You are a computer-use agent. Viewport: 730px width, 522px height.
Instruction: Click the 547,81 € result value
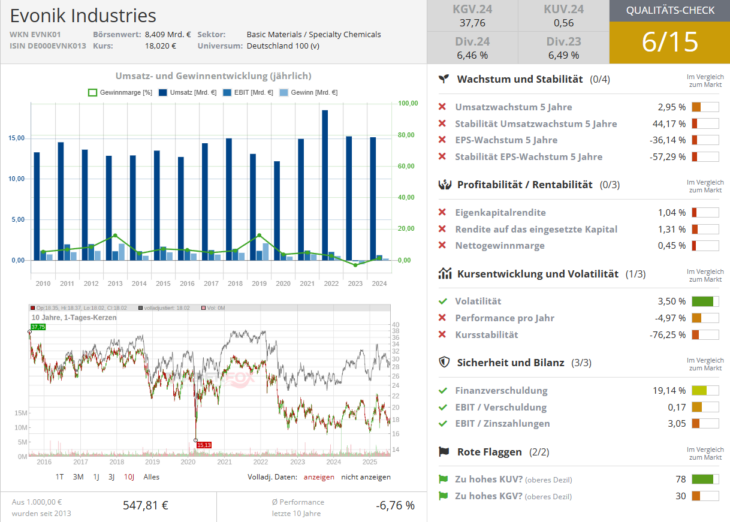point(145,505)
